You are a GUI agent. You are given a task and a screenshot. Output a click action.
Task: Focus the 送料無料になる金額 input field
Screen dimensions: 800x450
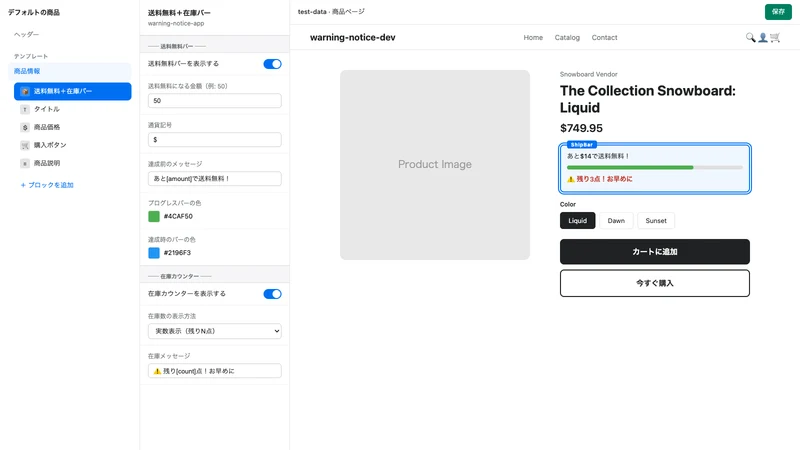[x=215, y=101]
